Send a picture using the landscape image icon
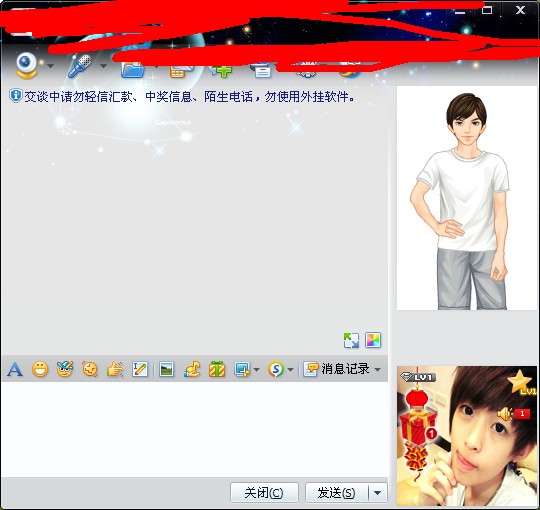The height and width of the screenshot is (510, 540). 166,370
